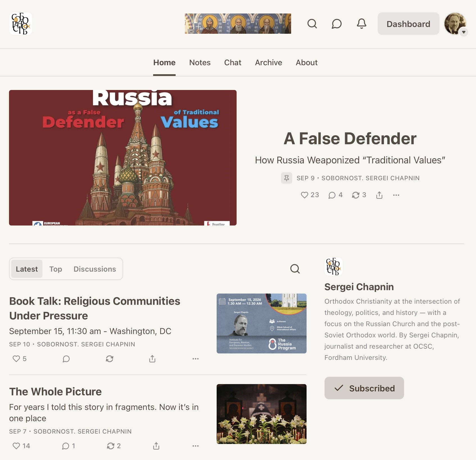Screen dimensions: 476x460
Task: Open more options for The Whole Picture
Action: (195, 446)
